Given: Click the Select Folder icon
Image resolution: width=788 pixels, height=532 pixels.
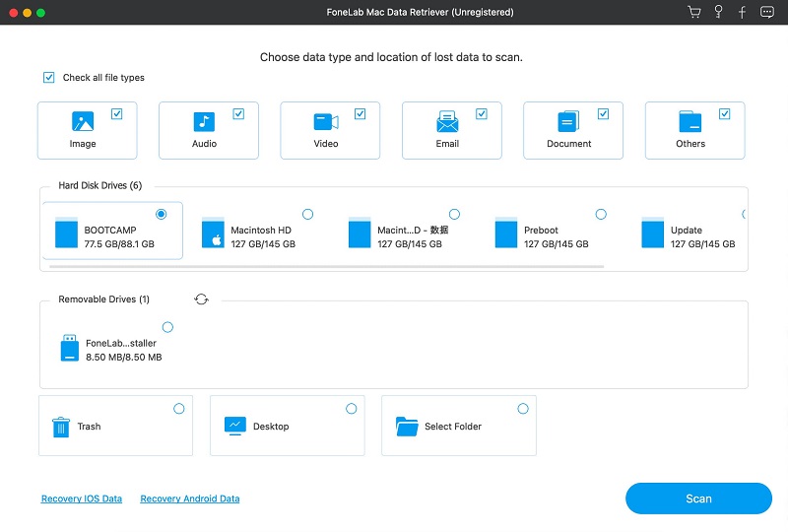Looking at the screenshot, I should (x=407, y=427).
